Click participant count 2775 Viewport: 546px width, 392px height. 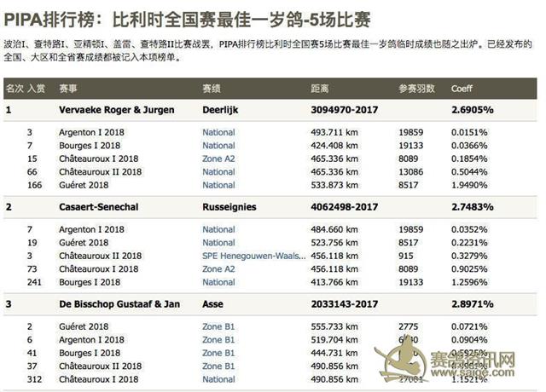[x=409, y=326]
